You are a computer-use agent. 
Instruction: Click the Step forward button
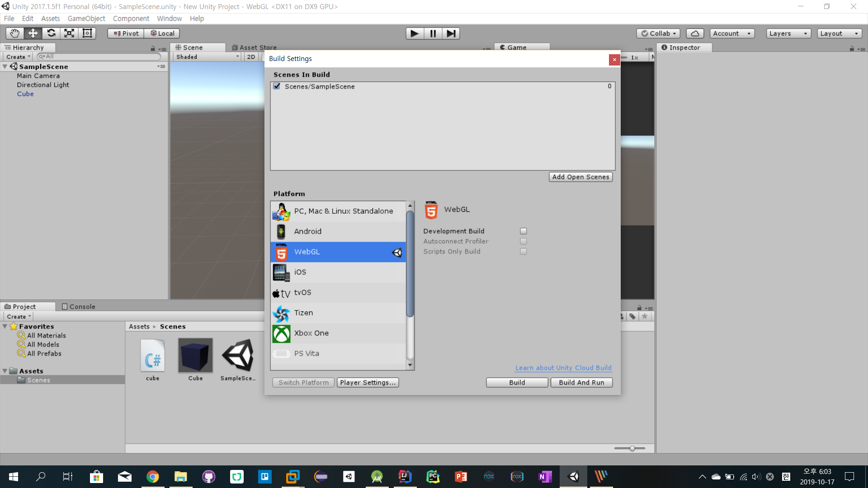451,33
